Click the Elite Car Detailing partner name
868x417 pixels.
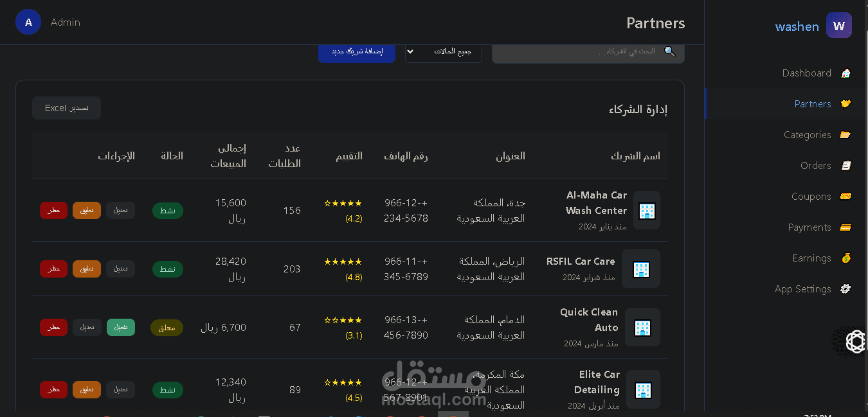[597, 382]
